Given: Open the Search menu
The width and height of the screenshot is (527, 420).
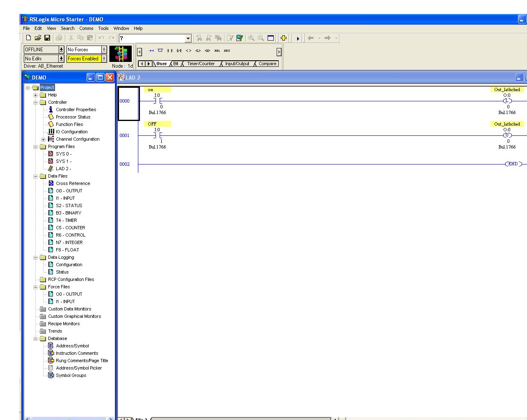Looking at the screenshot, I should pos(68,28).
